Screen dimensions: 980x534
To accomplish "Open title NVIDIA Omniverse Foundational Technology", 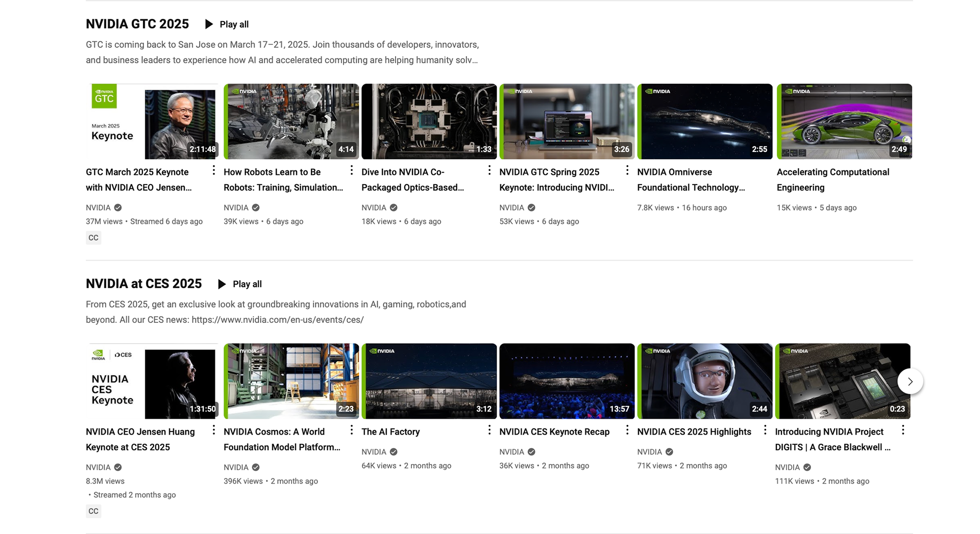I will click(691, 180).
